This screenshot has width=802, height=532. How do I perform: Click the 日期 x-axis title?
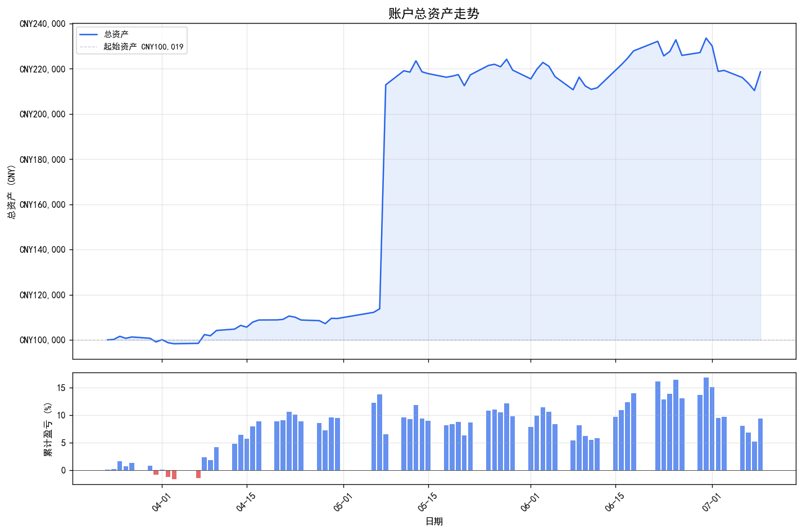pos(434,521)
